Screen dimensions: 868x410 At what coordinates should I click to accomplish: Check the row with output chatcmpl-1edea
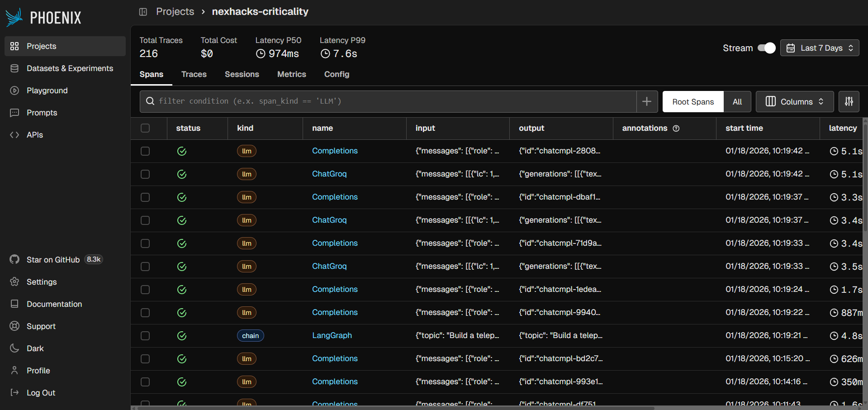pyautogui.click(x=145, y=290)
